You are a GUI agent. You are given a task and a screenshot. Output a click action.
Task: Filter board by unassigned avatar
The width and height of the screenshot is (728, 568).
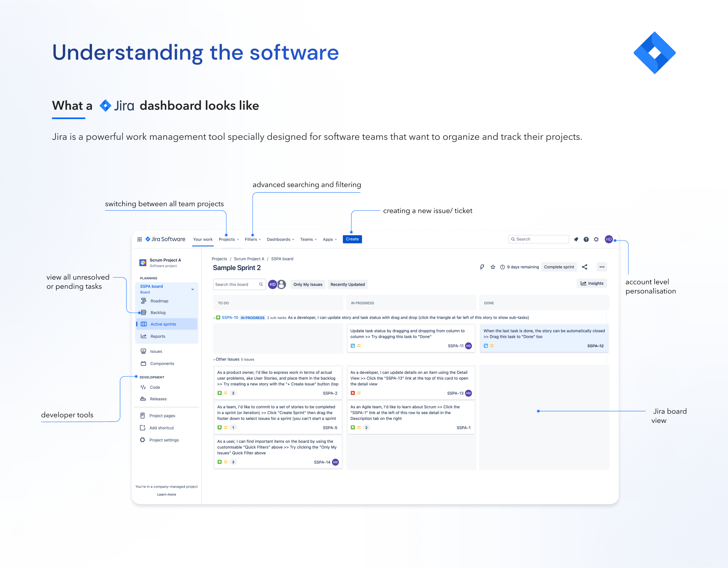pyautogui.click(x=282, y=284)
